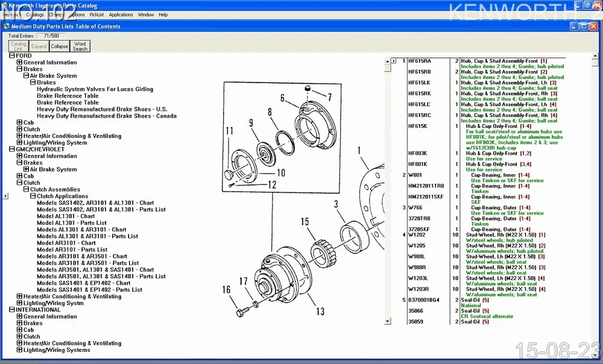The width and height of the screenshot is (603, 364).
Task: Open Models SAS1402, AR3101 & AL1301 - Parts List
Action: (101, 210)
